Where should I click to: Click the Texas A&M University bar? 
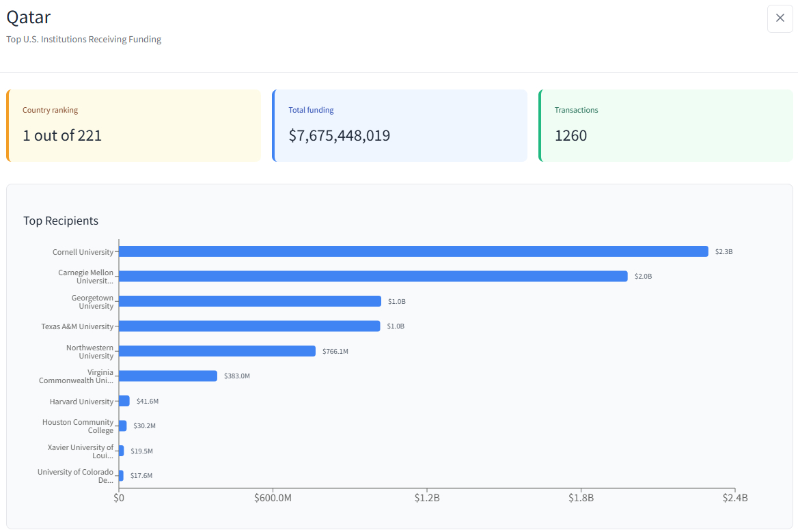249,326
